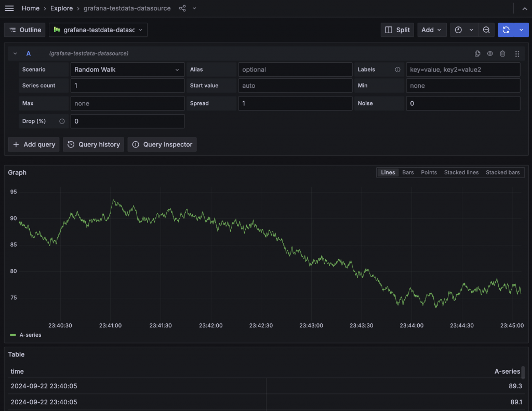Click table cell with value 89.3
This screenshot has width=532, height=411.
515,386
